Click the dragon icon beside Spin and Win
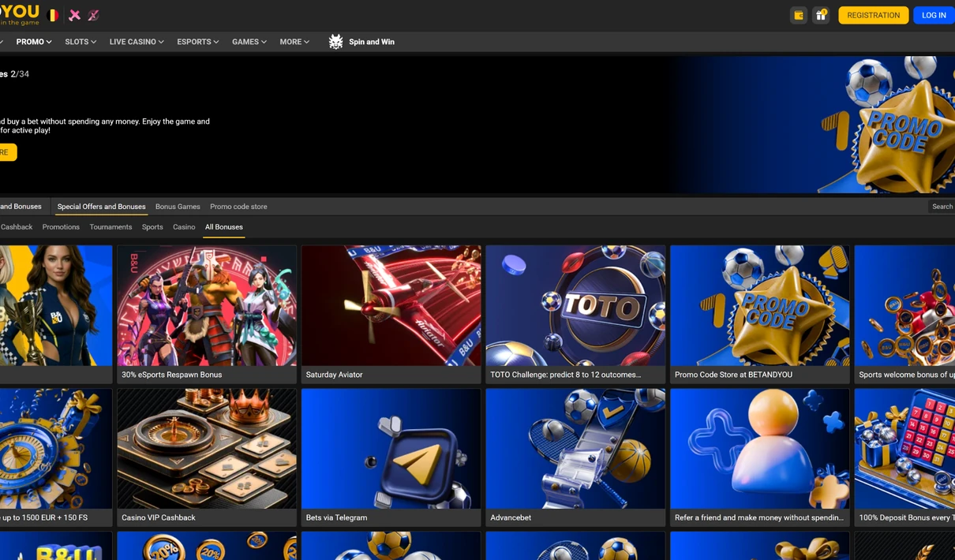Viewport: 955px width, 560px height. 335,42
